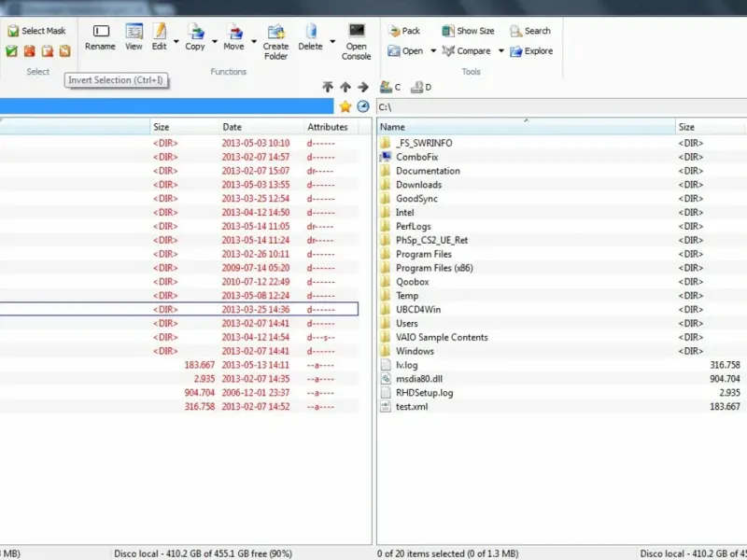This screenshot has height=560, width=747.
Task: Sort right panel by Name column
Action: 526,127
